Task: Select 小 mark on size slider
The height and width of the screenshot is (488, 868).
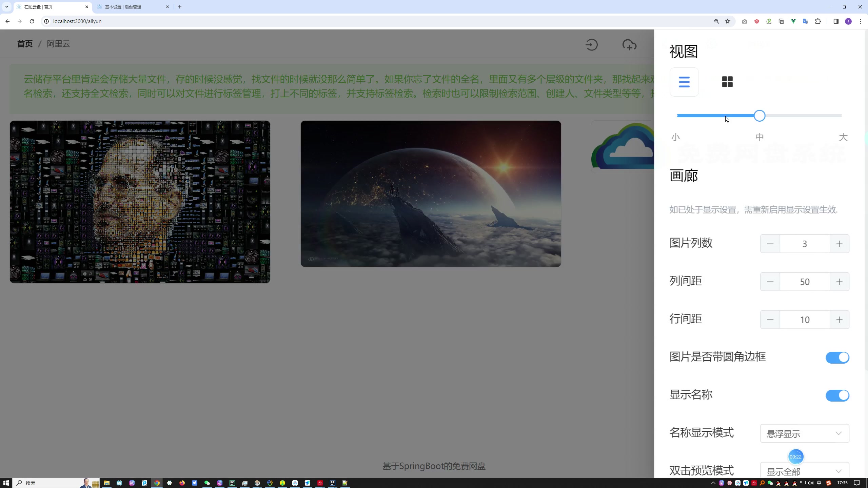Action: (675, 137)
